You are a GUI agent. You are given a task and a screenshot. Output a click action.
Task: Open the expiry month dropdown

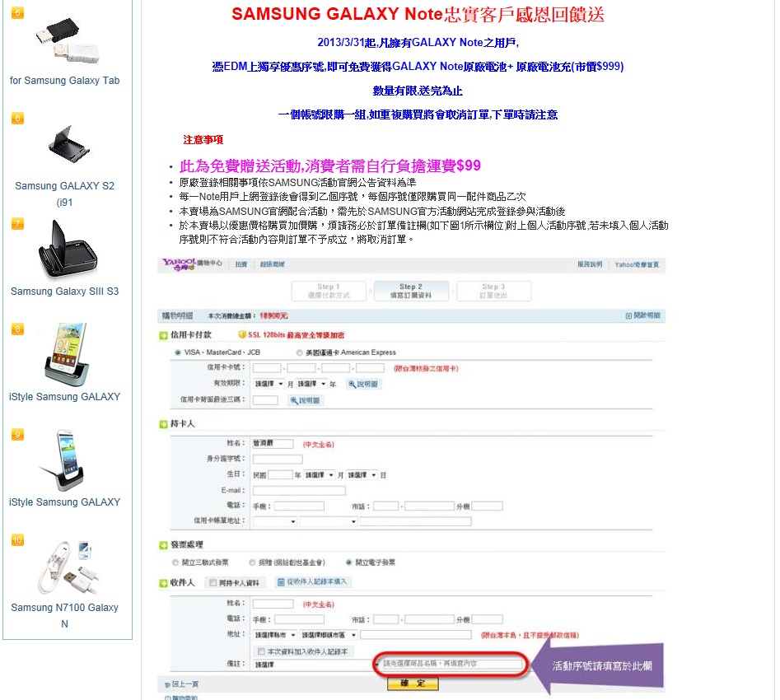click(x=269, y=384)
